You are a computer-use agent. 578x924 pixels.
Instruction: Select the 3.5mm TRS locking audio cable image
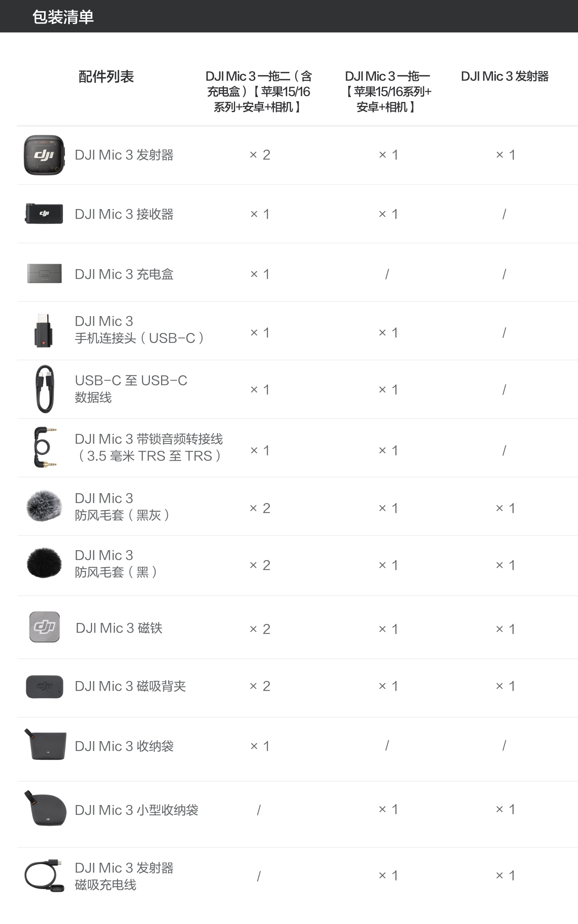coord(45,447)
